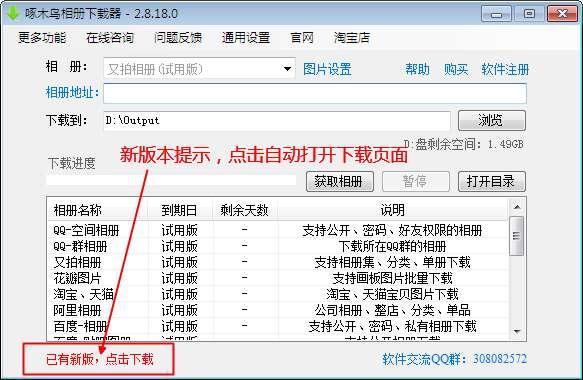Open the 软件注册 registration link

tap(505, 69)
